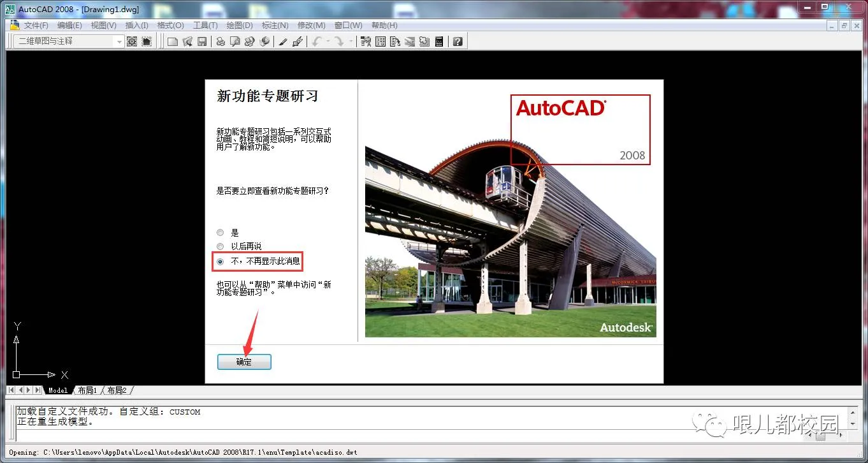868x463 pixels.
Task: Open the 绘图(D) menu
Action: (240, 26)
